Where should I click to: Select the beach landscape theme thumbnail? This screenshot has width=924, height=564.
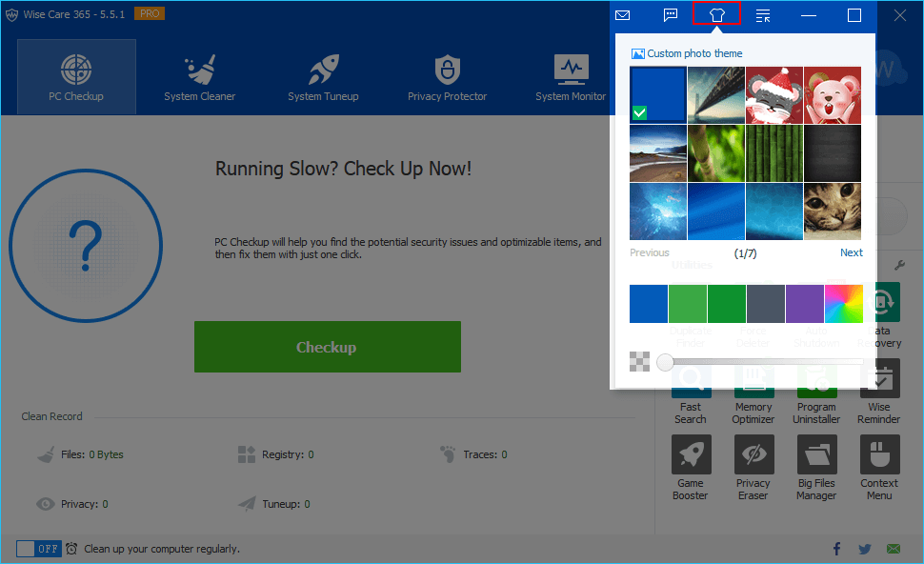pyautogui.click(x=657, y=152)
